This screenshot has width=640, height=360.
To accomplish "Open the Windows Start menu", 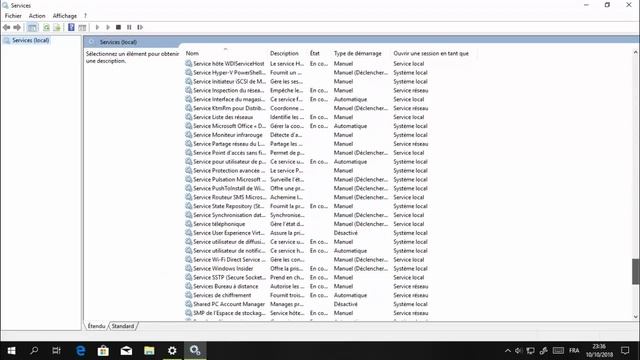I will [x=11, y=351].
